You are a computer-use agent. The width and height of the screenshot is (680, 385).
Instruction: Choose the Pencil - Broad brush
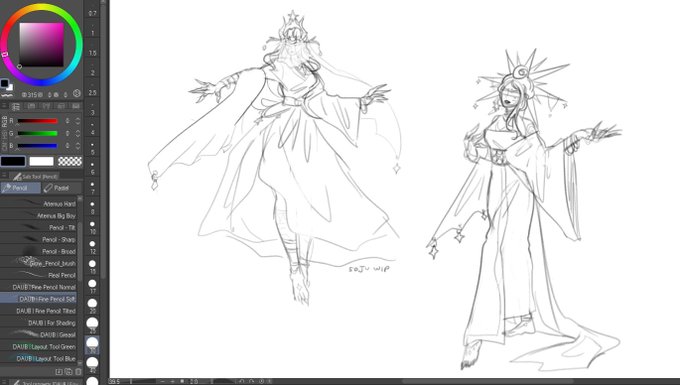click(38, 251)
